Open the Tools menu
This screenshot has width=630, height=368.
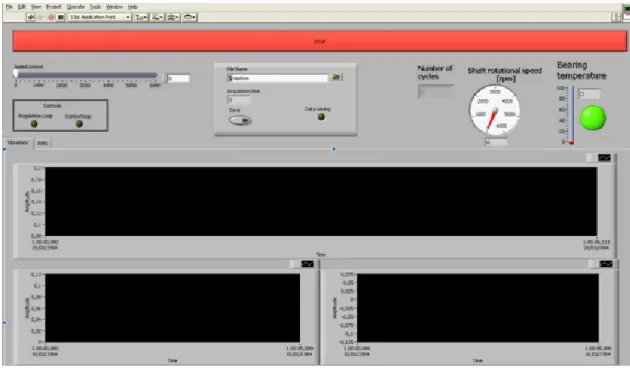pyautogui.click(x=95, y=7)
